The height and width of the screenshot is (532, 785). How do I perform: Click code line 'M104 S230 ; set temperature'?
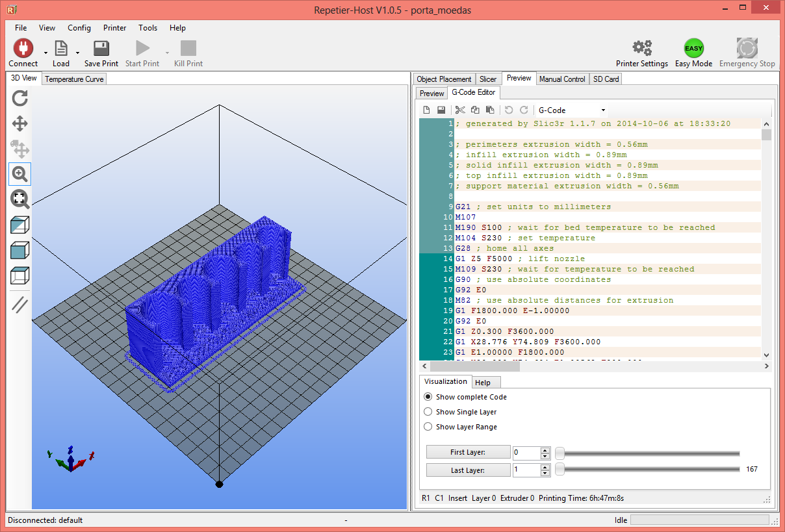(x=525, y=238)
